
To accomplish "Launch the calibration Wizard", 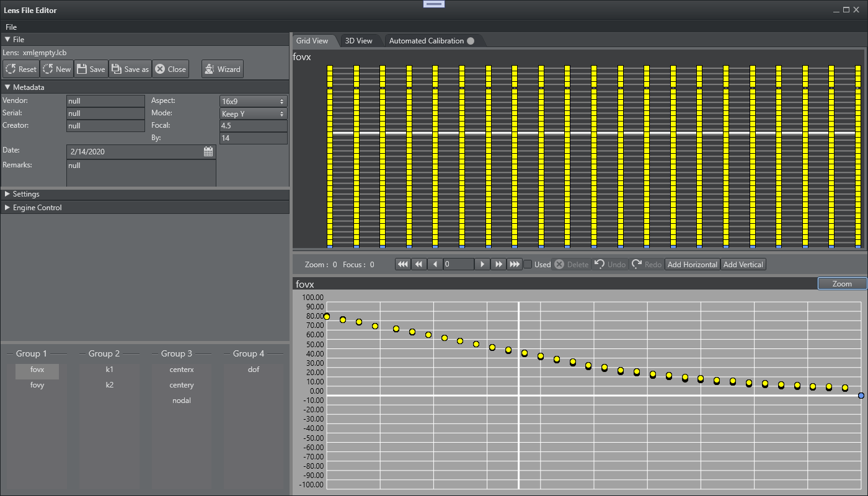I will 222,69.
